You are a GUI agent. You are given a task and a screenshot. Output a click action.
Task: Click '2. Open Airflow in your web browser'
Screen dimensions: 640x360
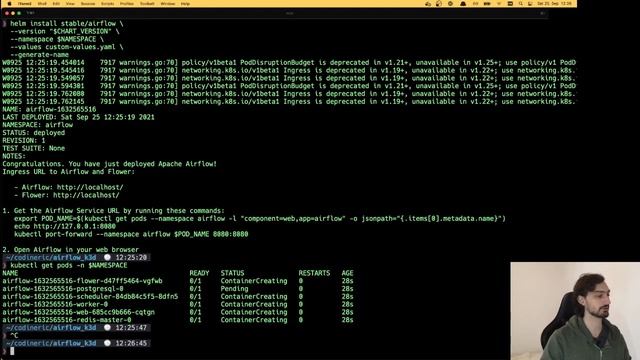click(71, 249)
